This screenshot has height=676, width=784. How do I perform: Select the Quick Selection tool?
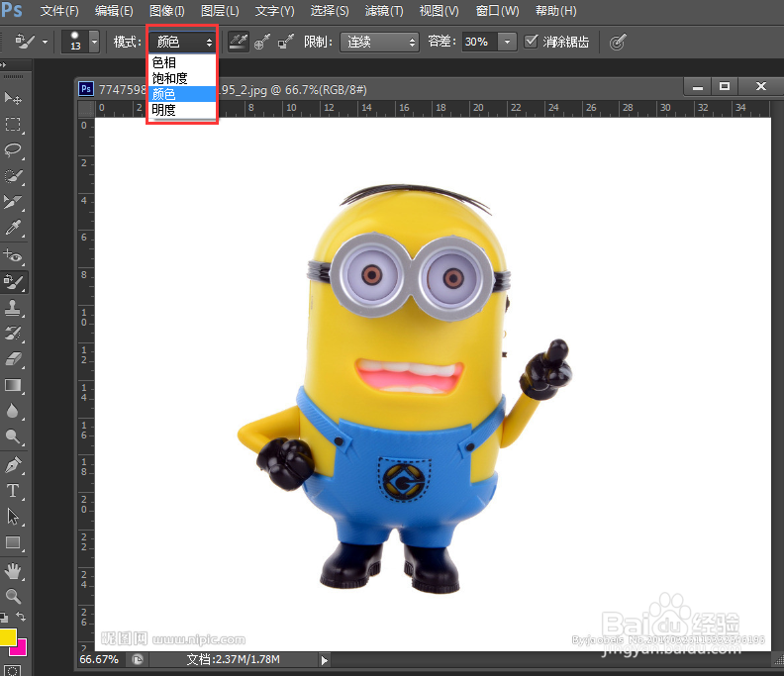(13, 176)
